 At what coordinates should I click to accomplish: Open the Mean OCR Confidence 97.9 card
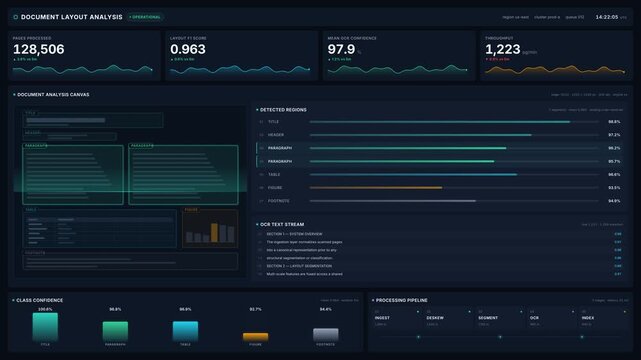[399, 56]
